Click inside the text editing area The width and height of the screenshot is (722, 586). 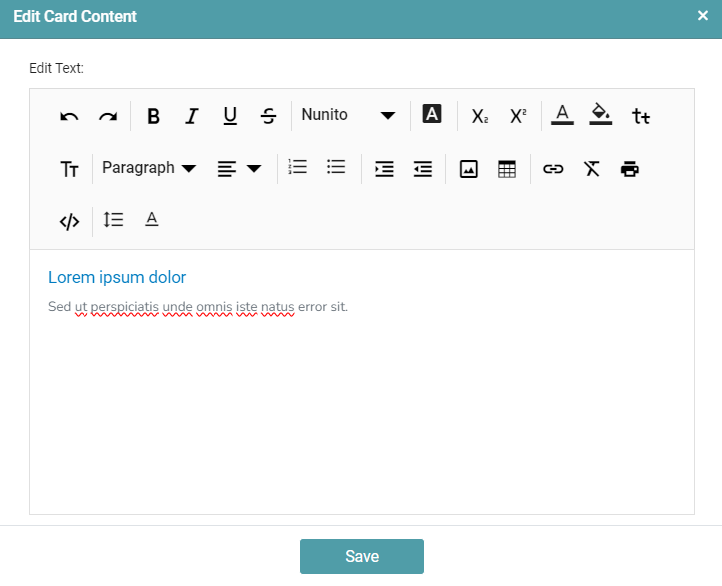pos(361,410)
